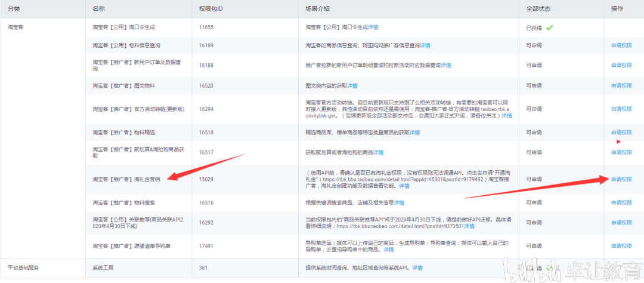Click 申请权限 for 官方活动转链 package 18294

[x=621, y=109]
